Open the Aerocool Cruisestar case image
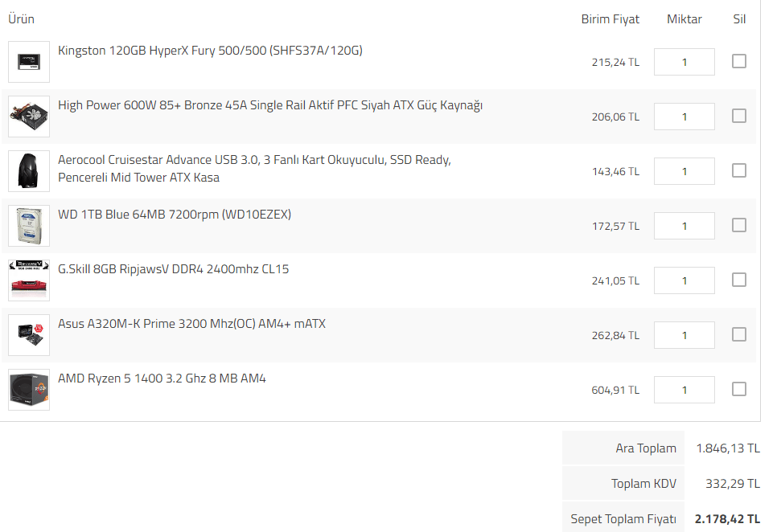Screen dimensions: 777x532 tap(29, 171)
